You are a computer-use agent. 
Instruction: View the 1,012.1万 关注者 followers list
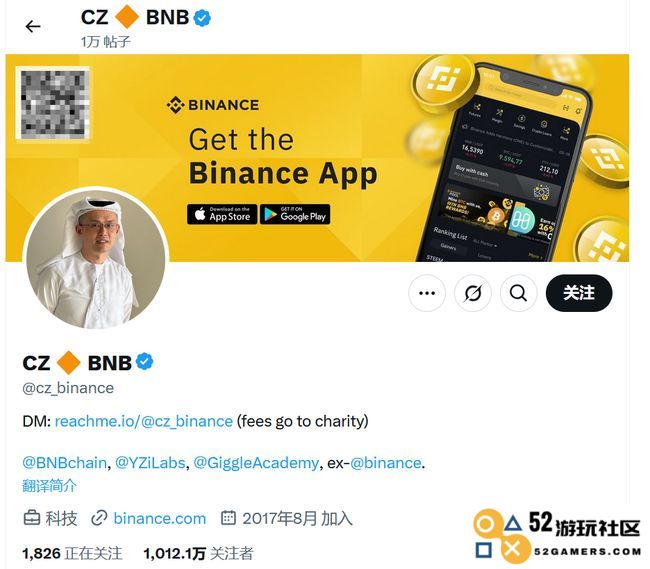tap(198, 553)
